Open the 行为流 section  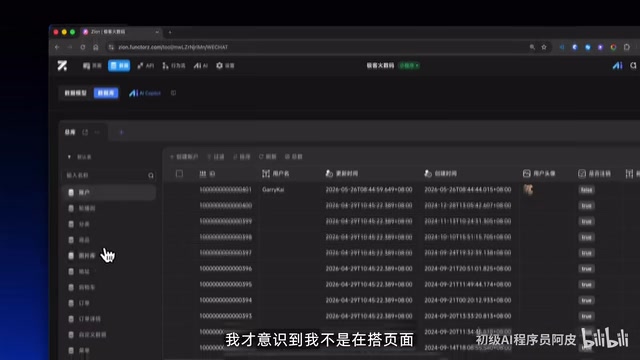(174, 66)
